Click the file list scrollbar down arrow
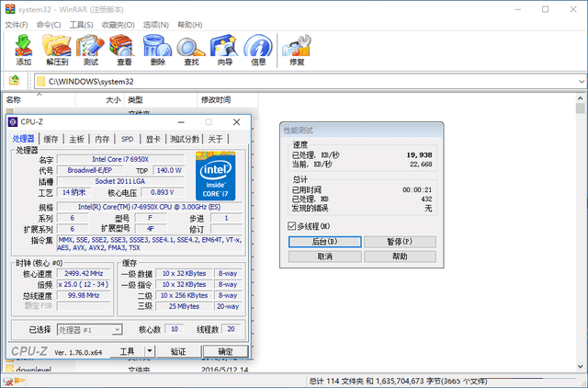This screenshot has height=388, width=588. tap(581, 367)
